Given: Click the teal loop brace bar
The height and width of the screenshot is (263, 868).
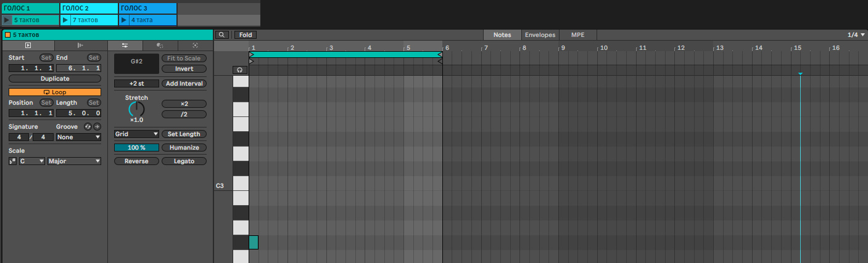Looking at the screenshot, I should 345,55.
